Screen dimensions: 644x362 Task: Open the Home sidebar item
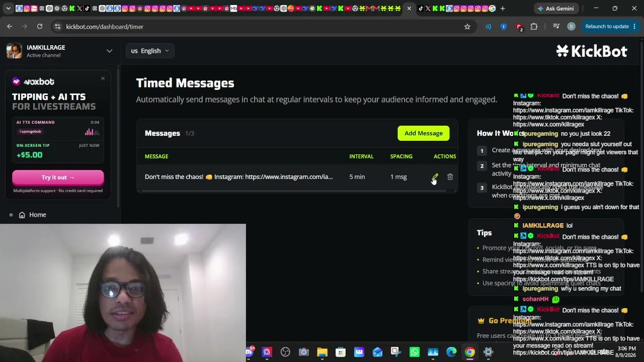point(37,215)
